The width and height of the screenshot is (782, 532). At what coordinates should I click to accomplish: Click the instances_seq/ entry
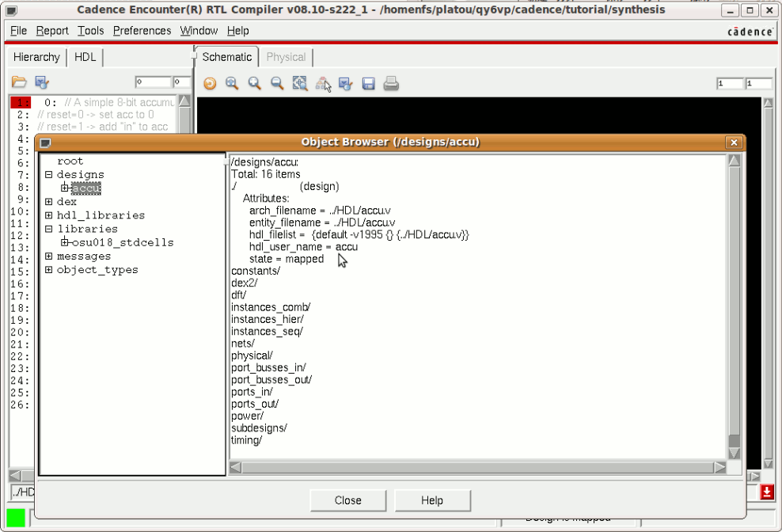pyautogui.click(x=267, y=332)
